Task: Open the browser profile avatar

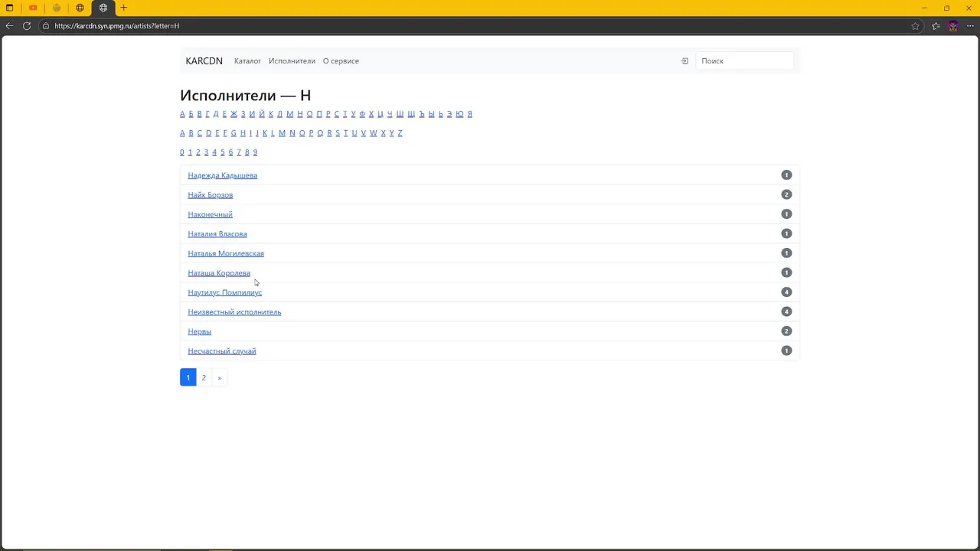Action: click(x=953, y=26)
